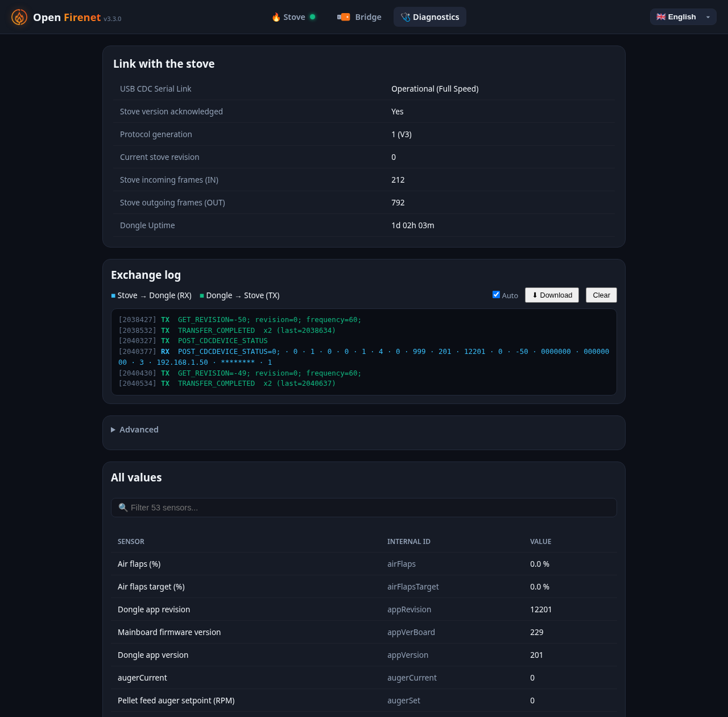Click the GET_REVISION=-50 log line

[240, 320]
